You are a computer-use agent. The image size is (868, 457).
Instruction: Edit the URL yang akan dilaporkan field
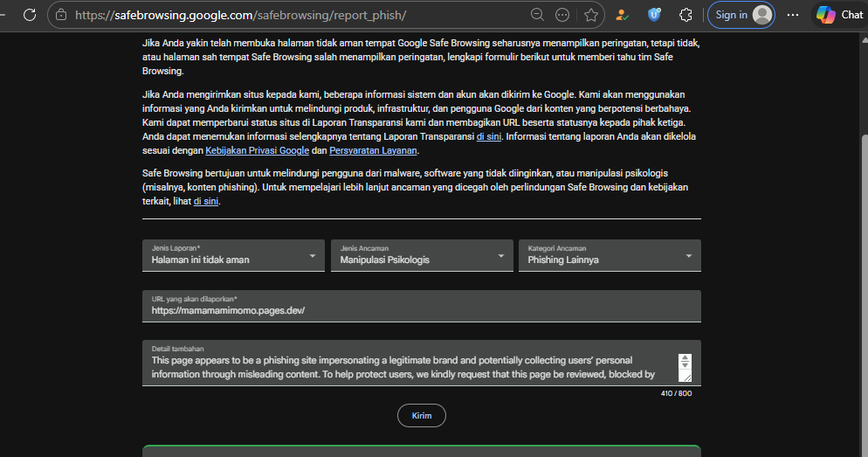pos(422,306)
